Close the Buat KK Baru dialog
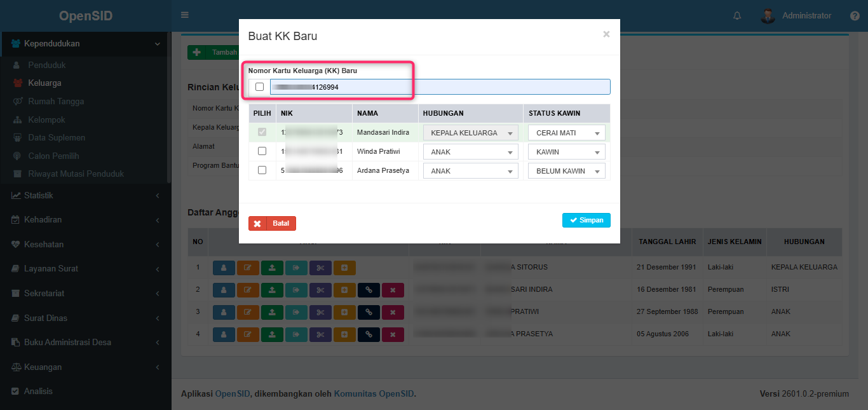868x410 pixels. (x=606, y=34)
